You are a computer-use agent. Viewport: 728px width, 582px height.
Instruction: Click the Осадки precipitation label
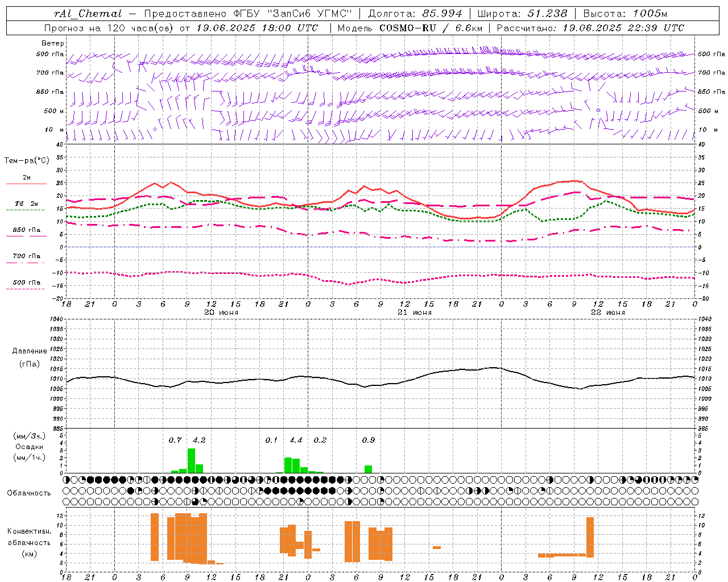click(x=29, y=447)
